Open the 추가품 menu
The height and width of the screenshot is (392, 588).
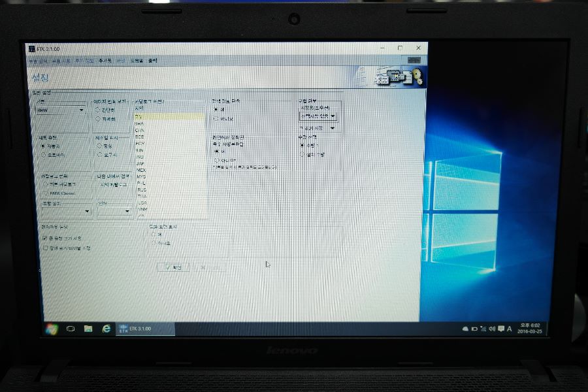tap(105, 61)
